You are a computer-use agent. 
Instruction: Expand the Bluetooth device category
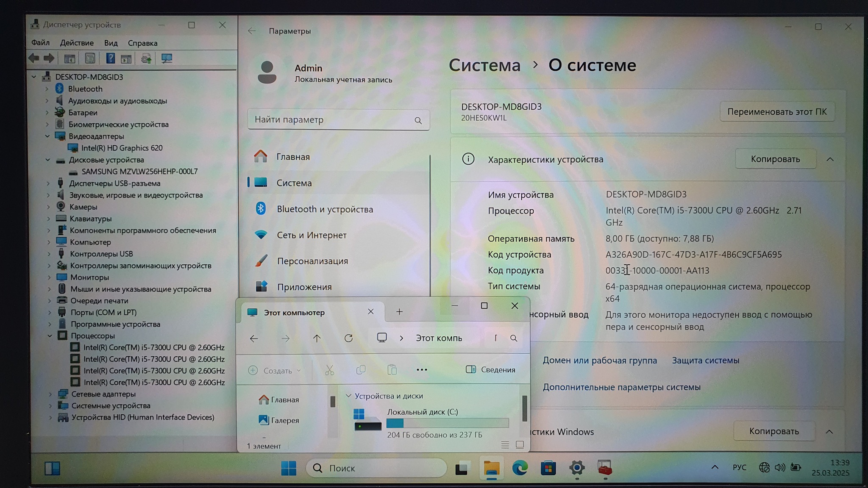point(47,89)
